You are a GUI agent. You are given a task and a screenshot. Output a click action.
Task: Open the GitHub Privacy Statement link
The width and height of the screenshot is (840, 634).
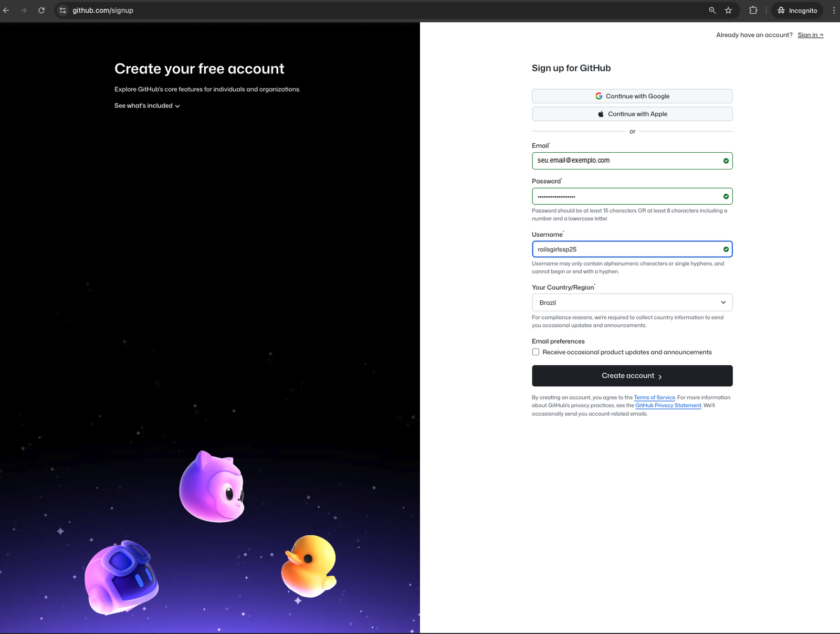click(668, 406)
